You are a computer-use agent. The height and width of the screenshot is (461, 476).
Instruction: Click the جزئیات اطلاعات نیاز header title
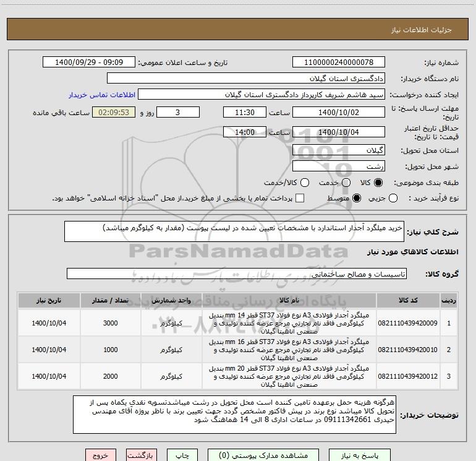pos(422,30)
